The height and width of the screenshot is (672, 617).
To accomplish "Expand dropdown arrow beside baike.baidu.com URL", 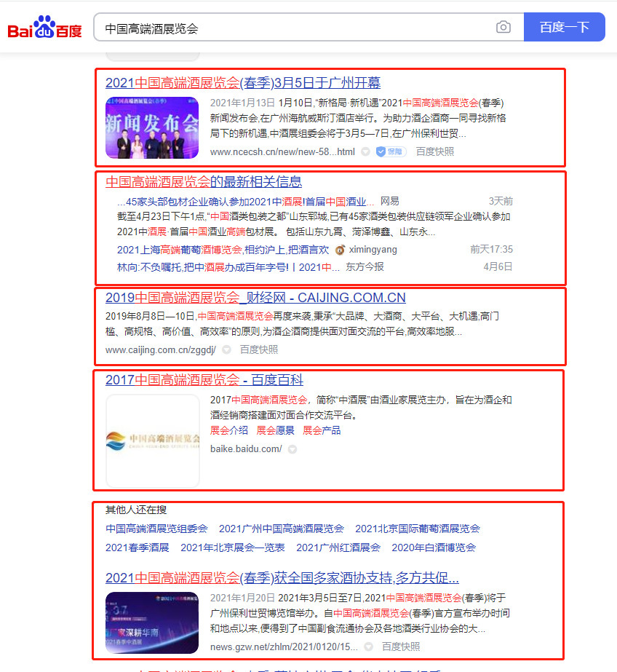I will click(292, 449).
